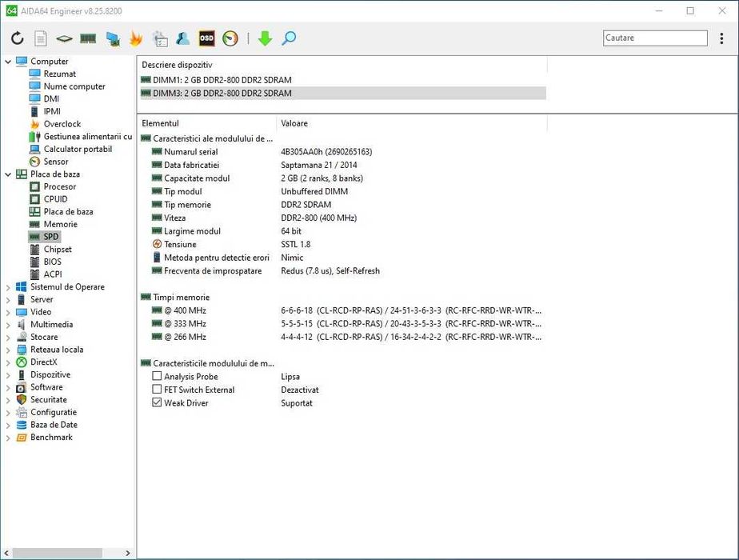The width and height of the screenshot is (739, 560).
Task: Select the Memorie tree item
Action: coord(60,224)
